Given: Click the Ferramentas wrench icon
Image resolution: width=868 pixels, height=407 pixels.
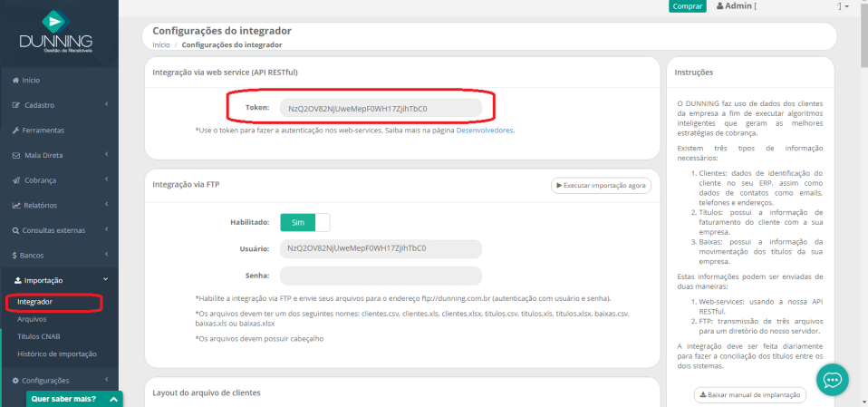Looking at the screenshot, I should pos(16,131).
